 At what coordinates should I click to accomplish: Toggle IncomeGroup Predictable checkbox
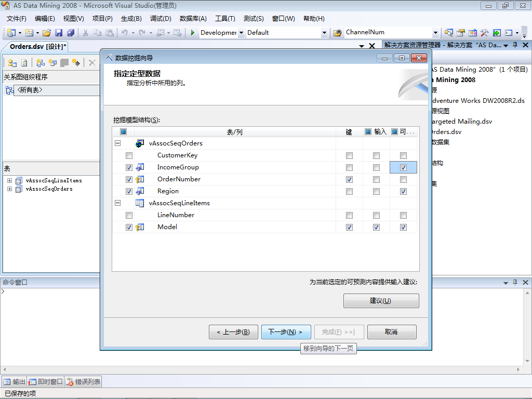click(x=403, y=168)
